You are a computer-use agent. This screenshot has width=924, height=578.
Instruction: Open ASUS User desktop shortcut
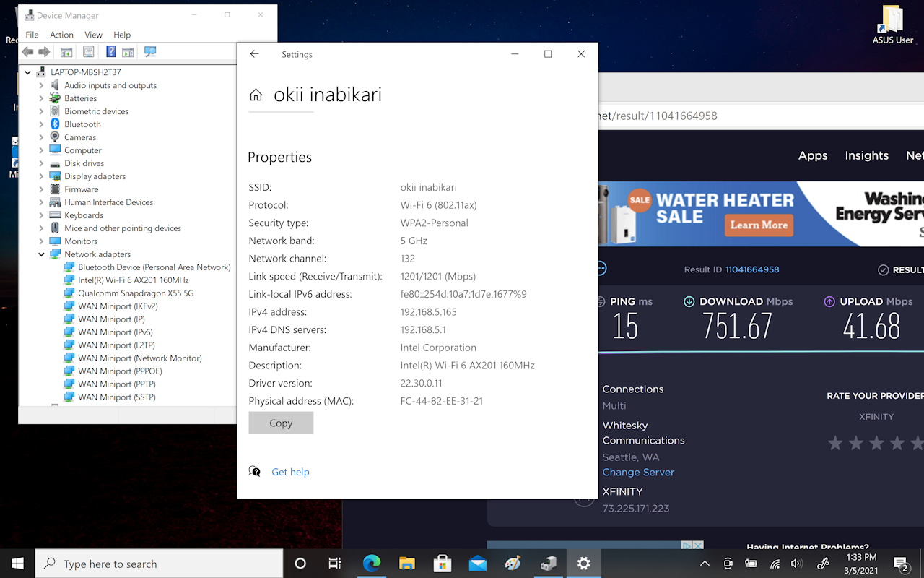coord(893,24)
